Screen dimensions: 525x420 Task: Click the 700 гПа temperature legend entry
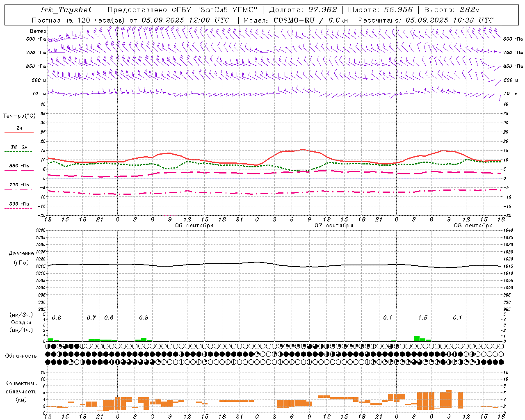tap(19, 185)
